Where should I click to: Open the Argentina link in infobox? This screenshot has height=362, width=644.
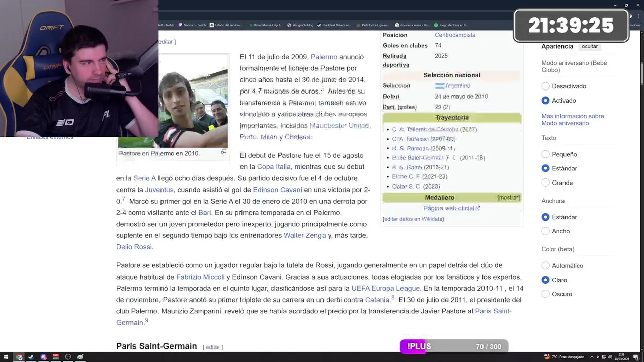click(457, 86)
